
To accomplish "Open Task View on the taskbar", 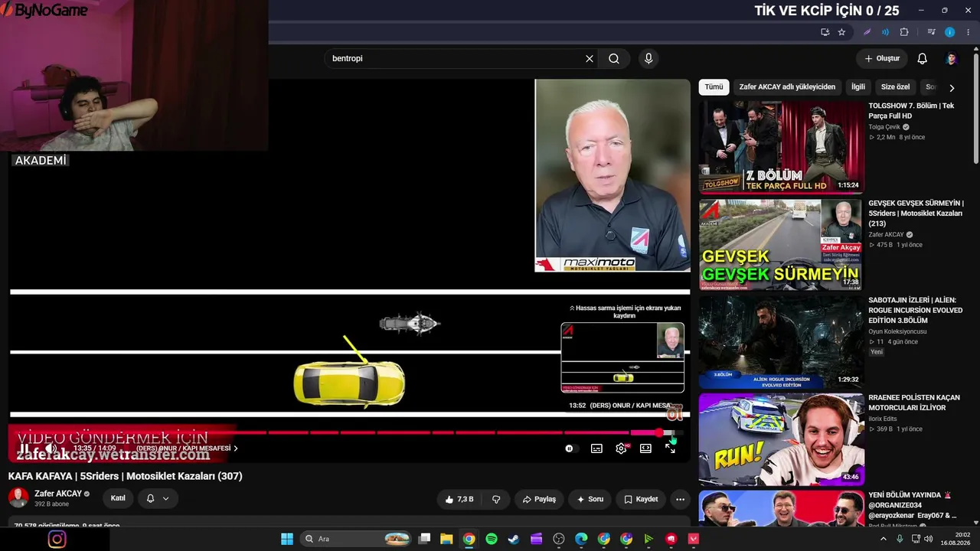I will tap(425, 539).
